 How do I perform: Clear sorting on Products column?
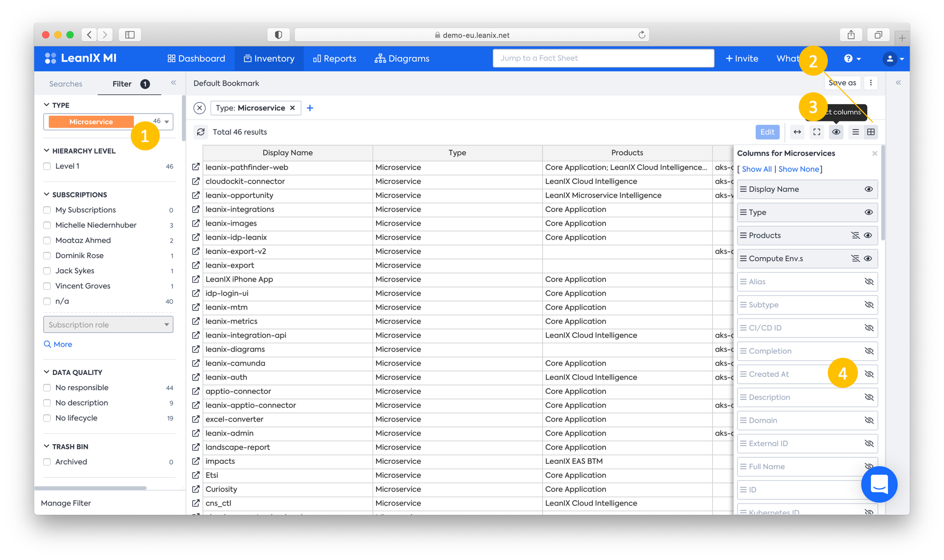click(x=855, y=235)
